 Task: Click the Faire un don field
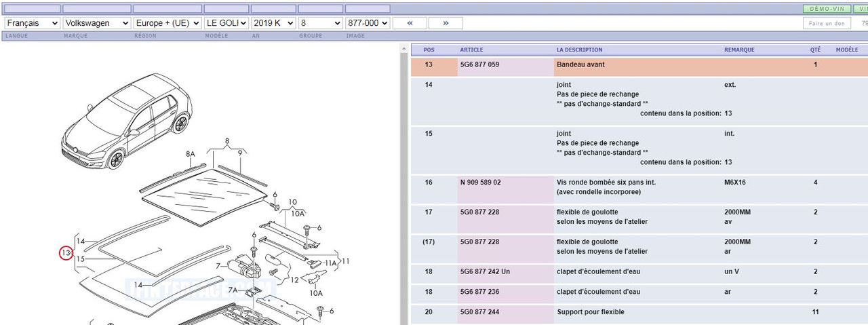click(x=827, y=23)
